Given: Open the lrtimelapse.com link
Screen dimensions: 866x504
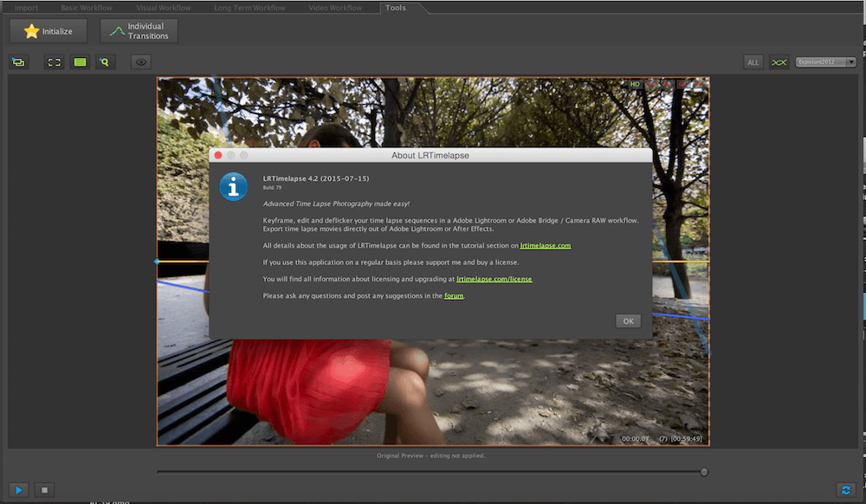Looking at the screenshot, I should [x=545, y=246].
